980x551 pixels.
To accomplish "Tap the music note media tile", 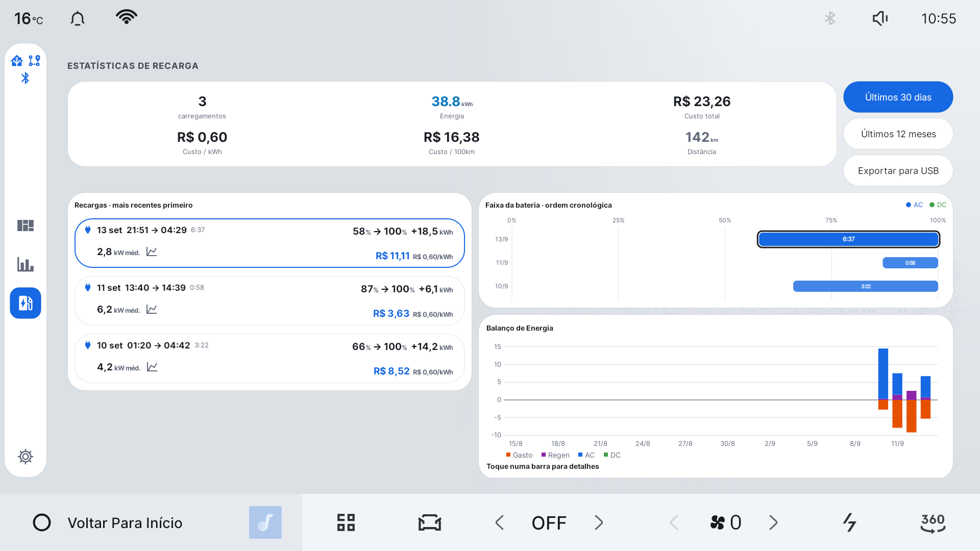I will click(265, 522).
